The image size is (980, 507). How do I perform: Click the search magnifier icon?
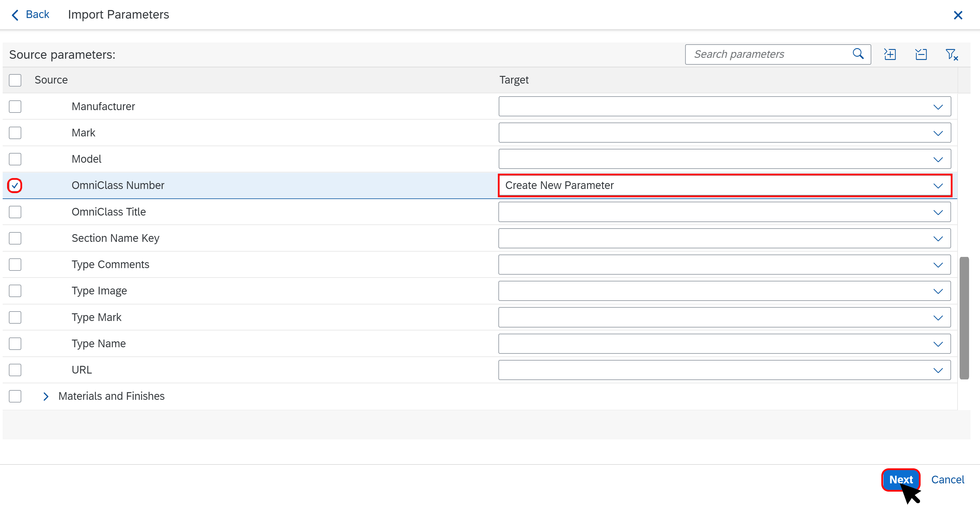(858, 54)
